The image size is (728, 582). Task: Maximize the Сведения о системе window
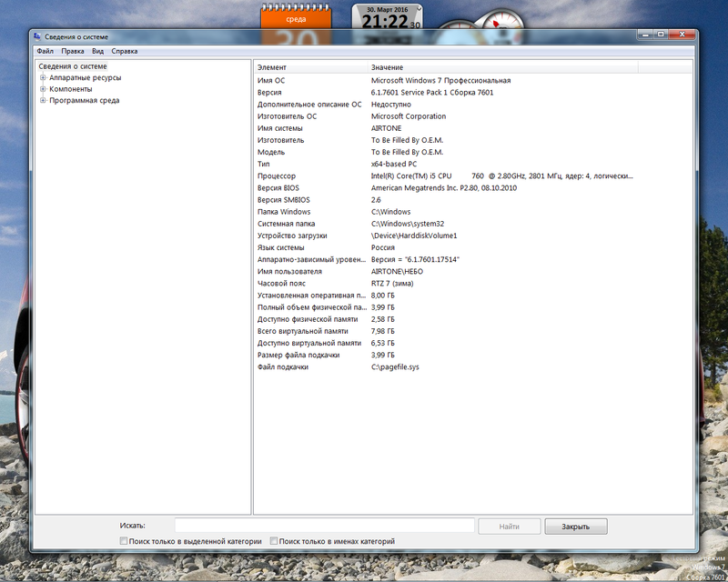pos(661,35)
